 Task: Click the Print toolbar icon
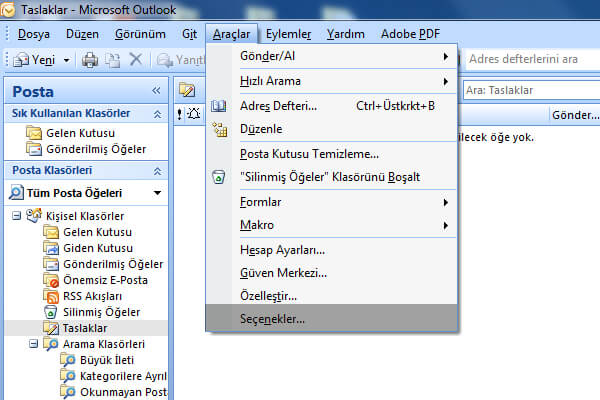tap(90, 60)
